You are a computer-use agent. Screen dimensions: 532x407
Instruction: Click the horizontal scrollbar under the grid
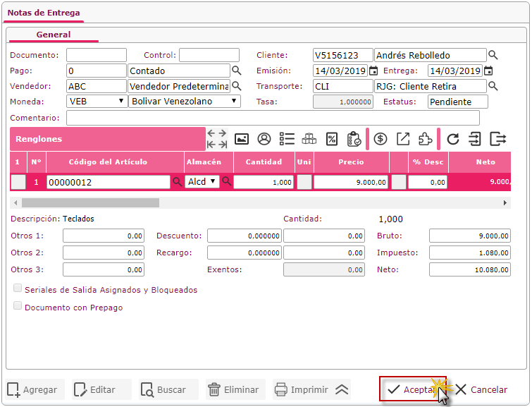pyautogui.click(x=90, y=203)
